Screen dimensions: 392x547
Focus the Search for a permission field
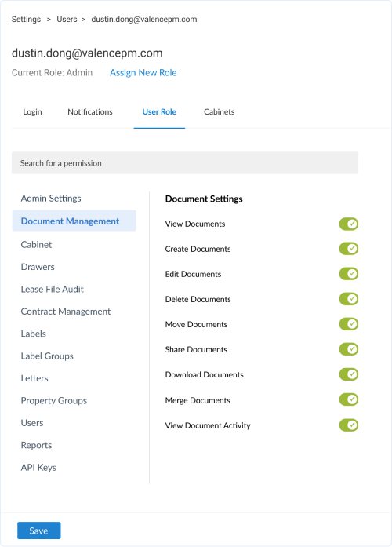tap(185, 163)
